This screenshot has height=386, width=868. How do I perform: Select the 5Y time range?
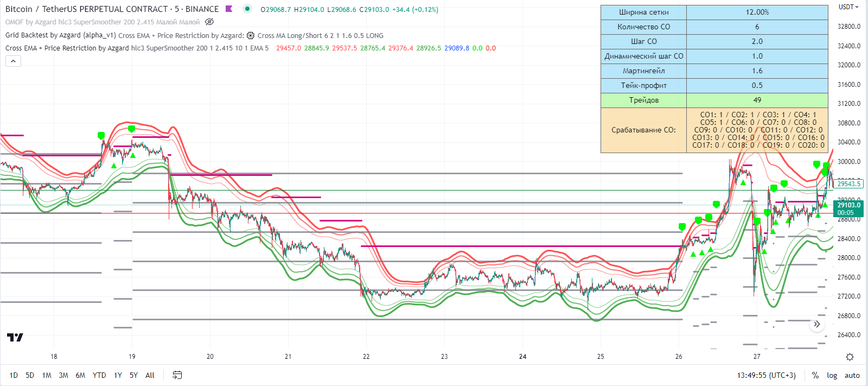coord(133,375)
